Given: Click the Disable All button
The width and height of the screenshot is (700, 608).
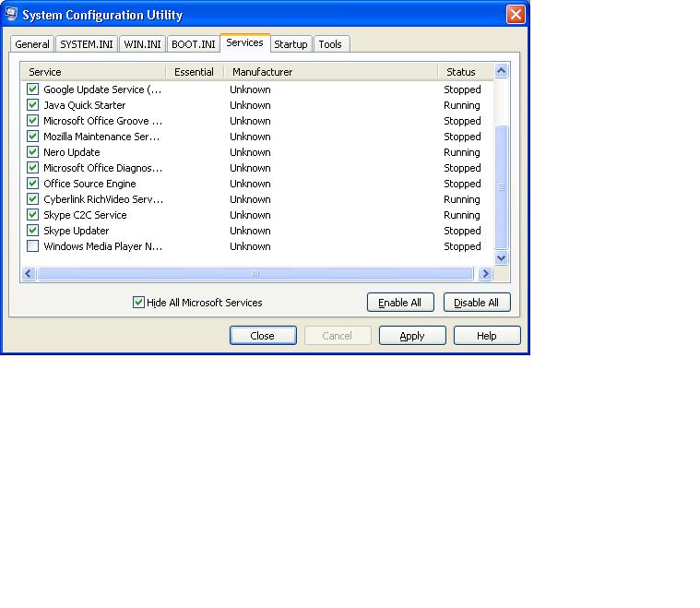Looking at the screenshot, I should coord(476,303).
